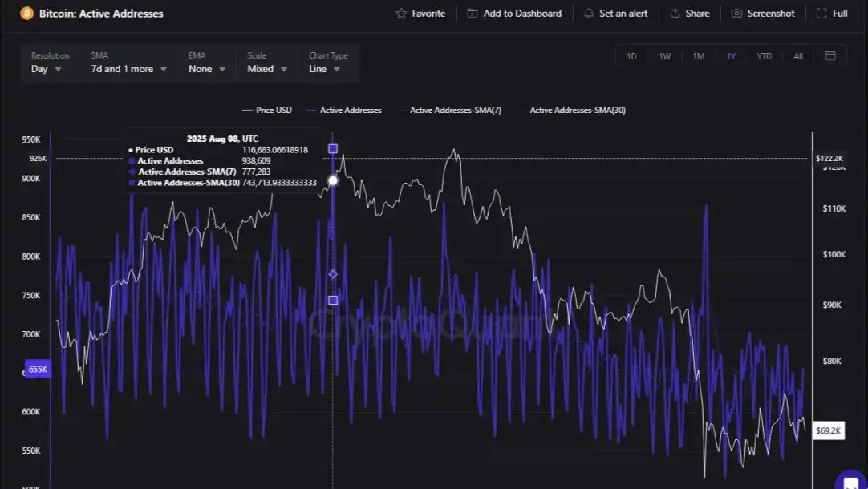Image resolution: width=868 pixels, height=489 pixels.
Task: Click the Set an alert bell icon
Action: tap(589, 13)
